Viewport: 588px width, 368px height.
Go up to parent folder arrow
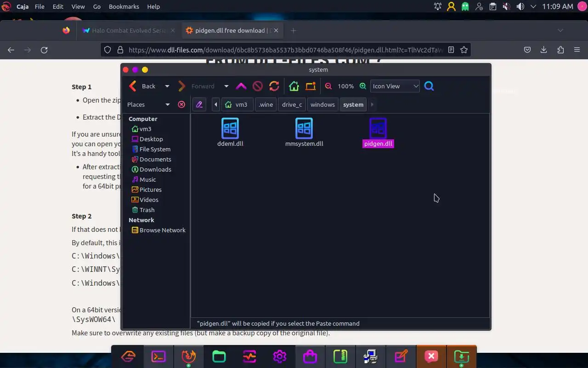[241, 86]
